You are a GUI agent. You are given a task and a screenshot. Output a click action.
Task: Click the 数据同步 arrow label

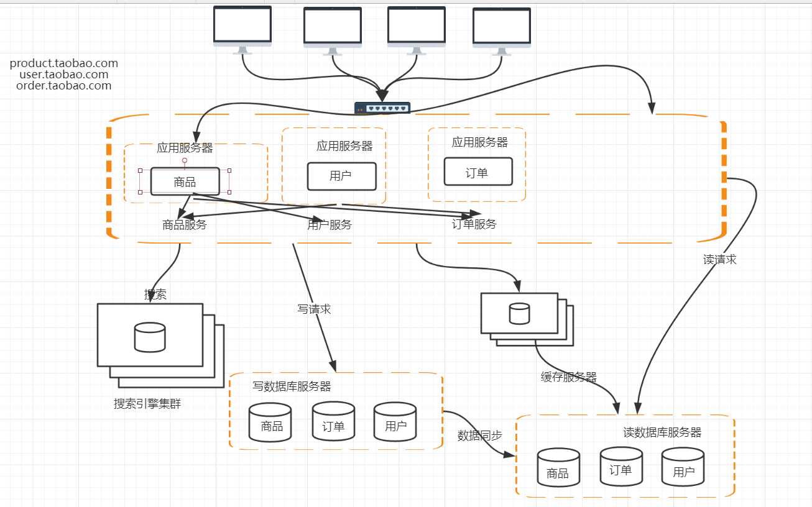[480, 436]
